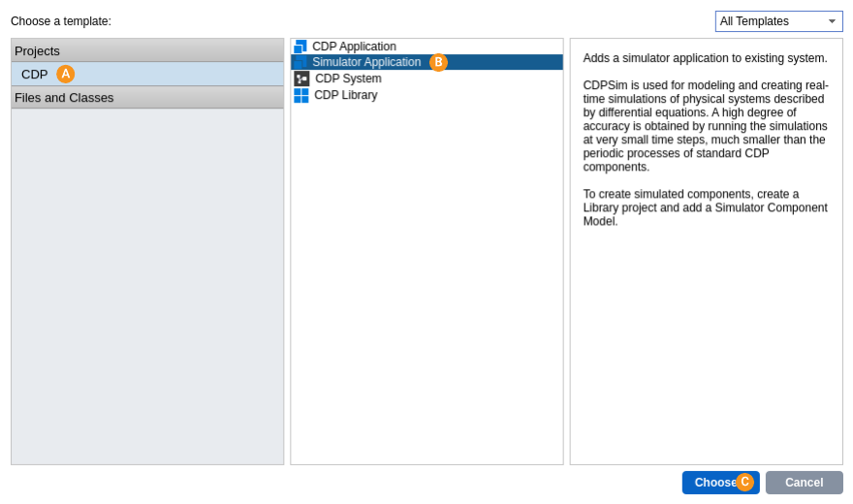Click the 'Choose a template:' label
The image size is (853, 504).
coord(61,21)
